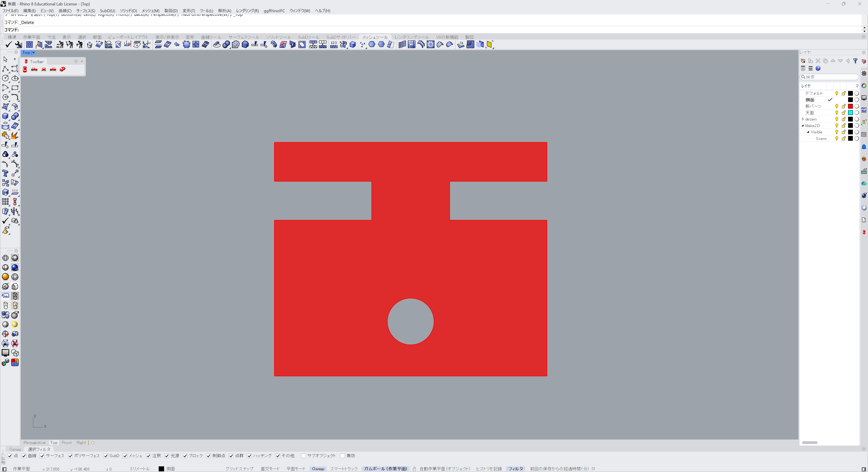Select the Box solid tool in left sidebar
The height and width of the screenshot is (472, 868).
[x=5, y=116]
